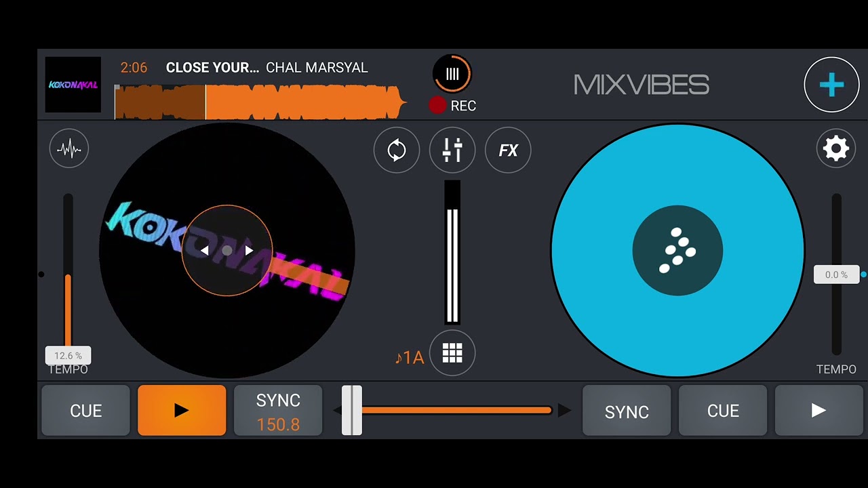The height and width of the screenshot is (488, 868).
Task: Tap the Automix circular icon above REC
Action: 452,74
